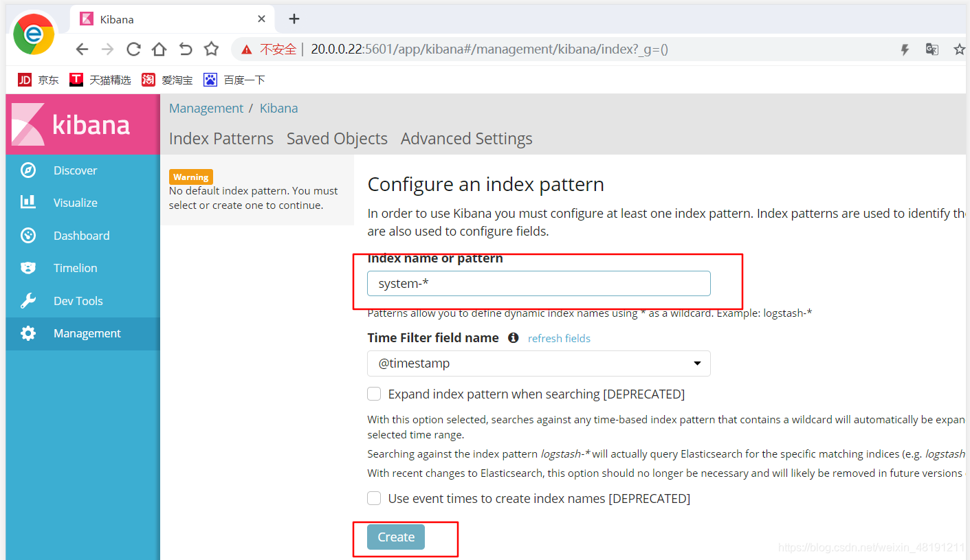This screenshot has width=970, height=560.
Task: Enable Use event times checkbox
Action: [x=374, y=498]
